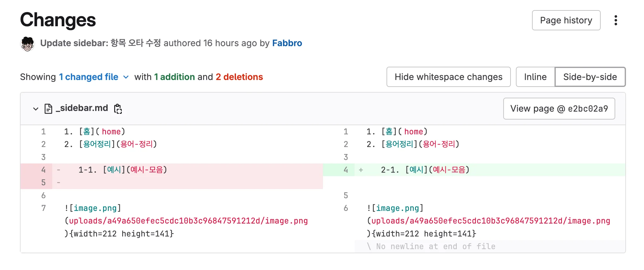Click deleted line number 4 on left

coord(43,170)
